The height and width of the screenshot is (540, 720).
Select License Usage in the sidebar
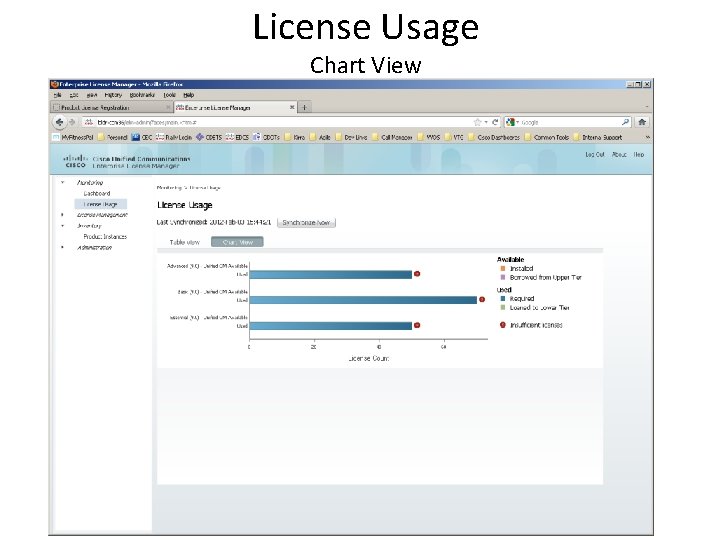coord(101,204)
